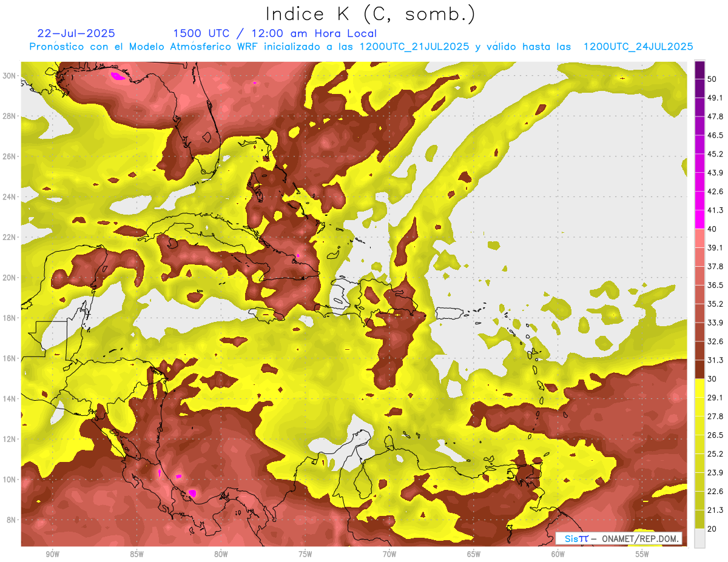
Task: Click the colorbar value "31.3"
Action: pos(715,360)
